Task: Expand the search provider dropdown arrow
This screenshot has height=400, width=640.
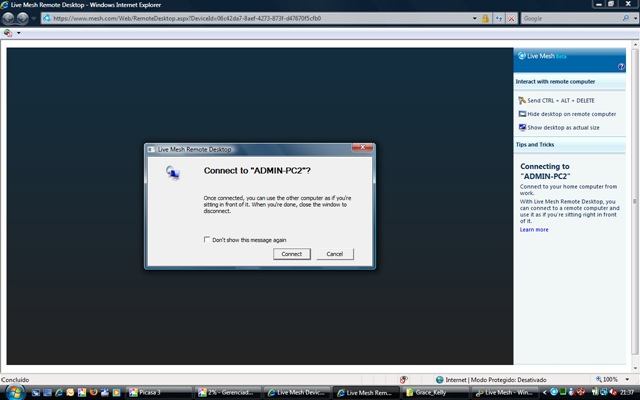Action: pyautogui.click(x=633, y=18)
